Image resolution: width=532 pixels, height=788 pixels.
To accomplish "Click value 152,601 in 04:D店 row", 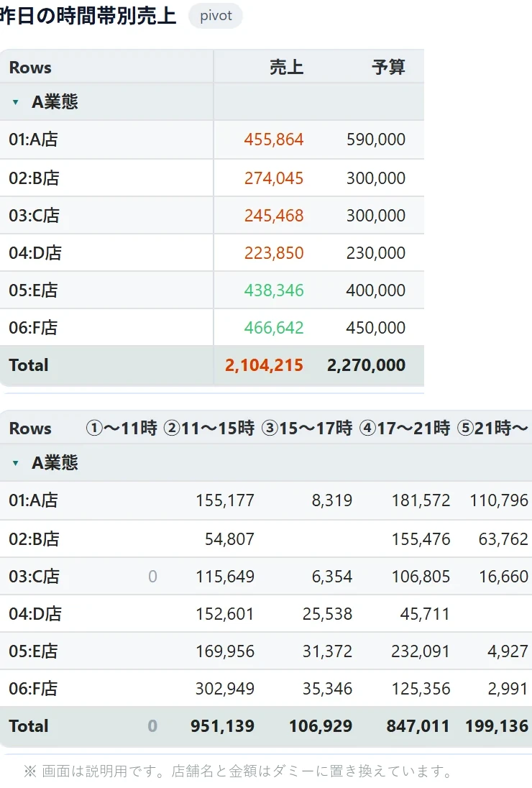I will pyautogui.click(x=225, y=614).
